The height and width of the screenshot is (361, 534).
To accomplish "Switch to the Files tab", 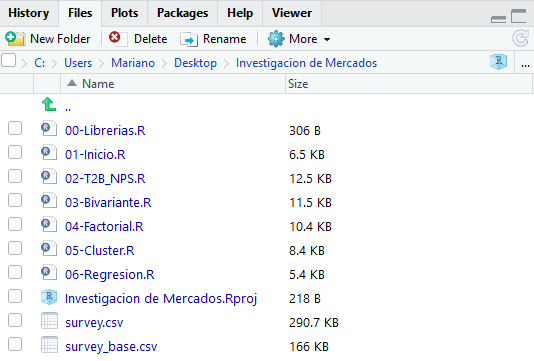I will [x=80, y=13].
